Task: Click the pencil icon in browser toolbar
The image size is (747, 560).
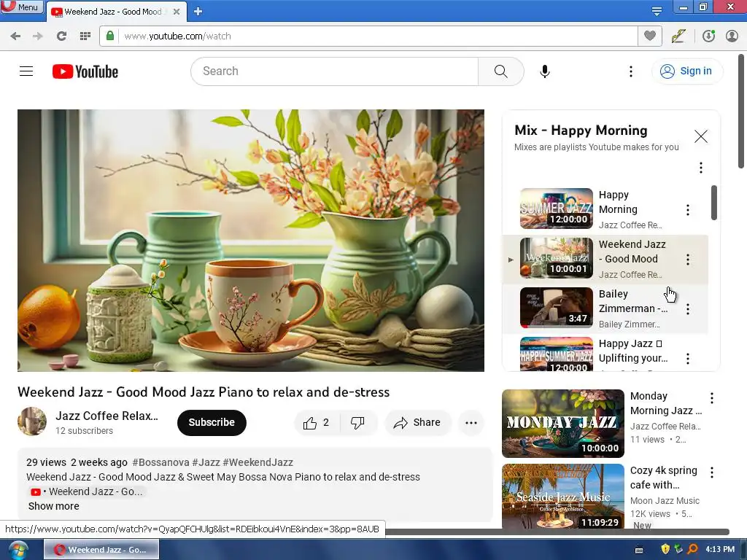Action: pos(678,36)
